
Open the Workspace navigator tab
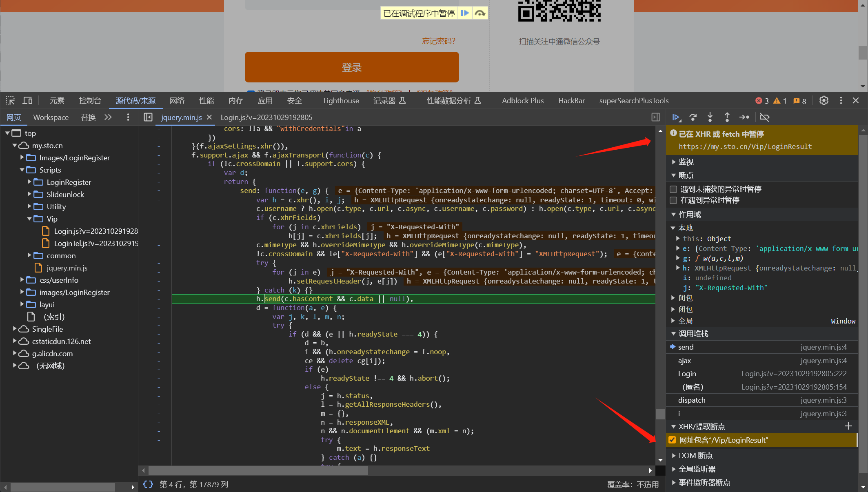(51, 117)
